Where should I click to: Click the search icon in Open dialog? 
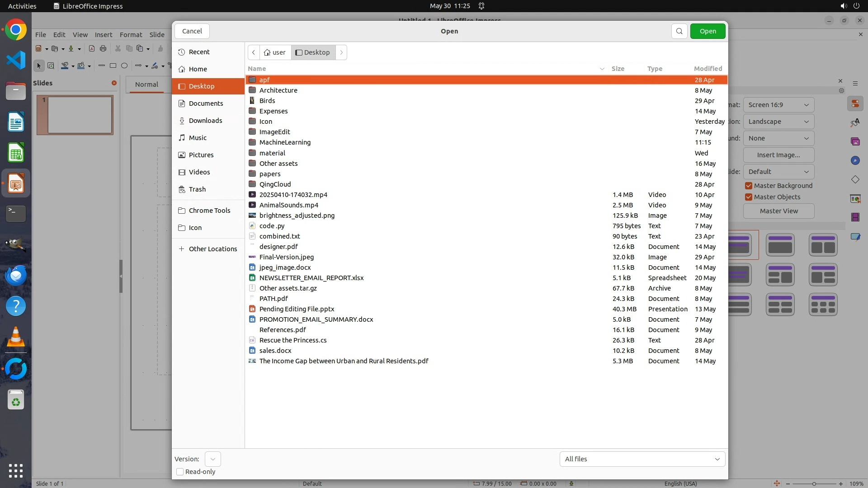pos(679,31)
